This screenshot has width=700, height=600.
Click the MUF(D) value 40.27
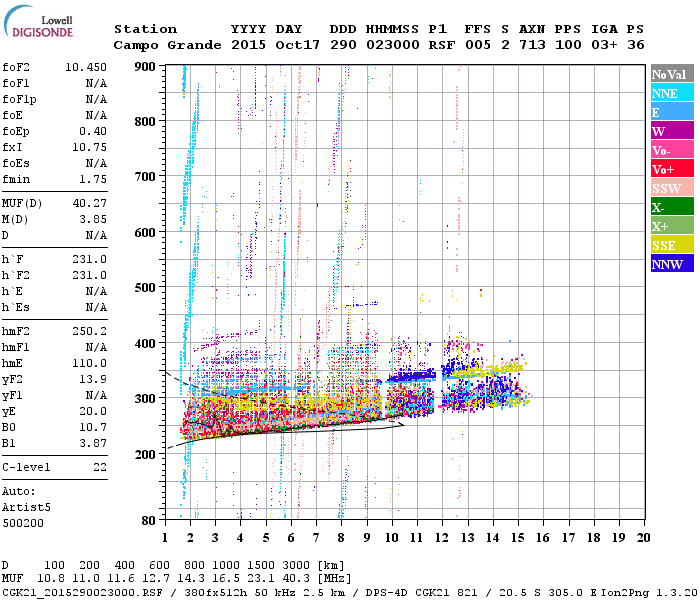click(x=89, y=203)
